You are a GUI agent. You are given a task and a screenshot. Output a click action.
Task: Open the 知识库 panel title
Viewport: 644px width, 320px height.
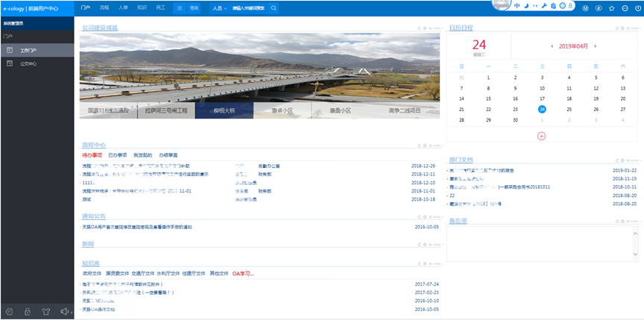coord(91,263)
